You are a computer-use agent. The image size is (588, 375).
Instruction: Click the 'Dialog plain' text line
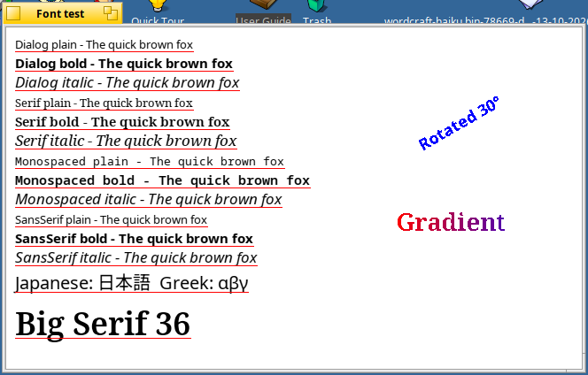coord(104,45)
